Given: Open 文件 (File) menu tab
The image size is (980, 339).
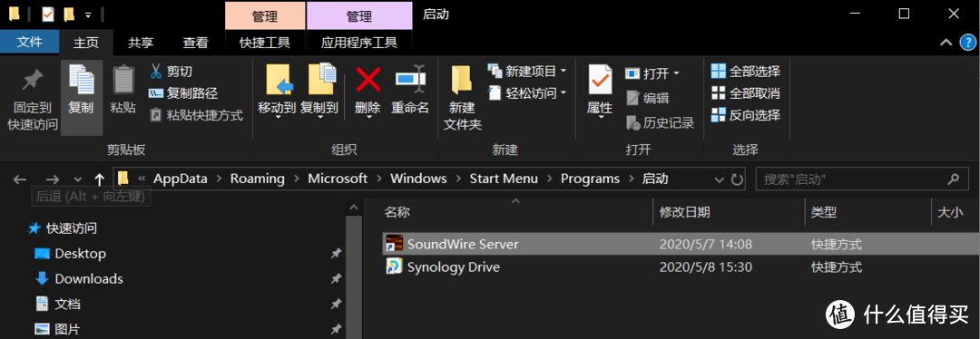Looking at the screenshot, I should tap(29, 42).
